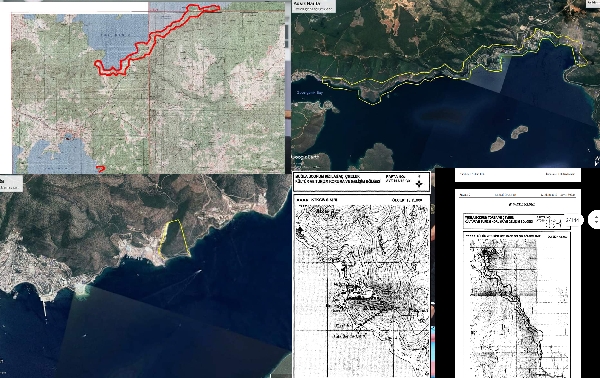
Task: Click the Gökova Bay map label
Action: [310, 93]
